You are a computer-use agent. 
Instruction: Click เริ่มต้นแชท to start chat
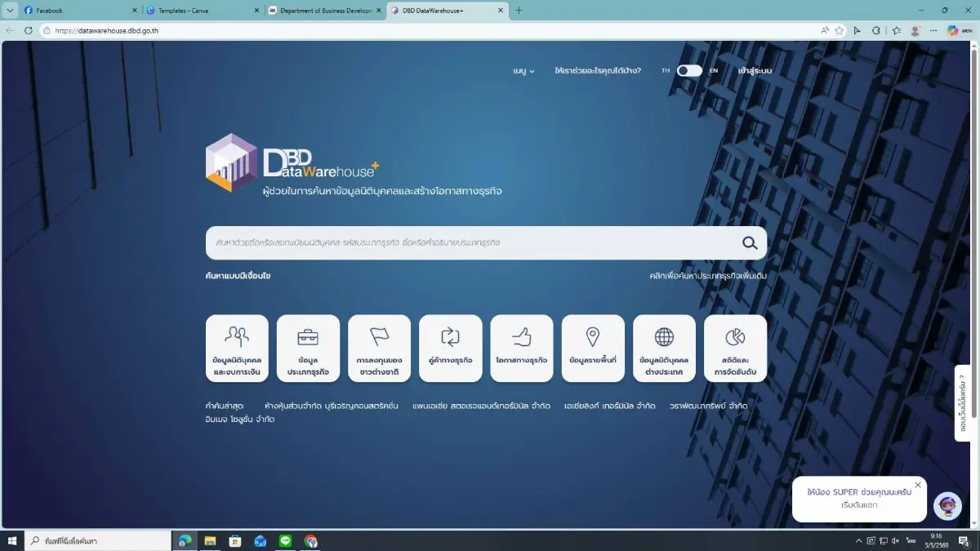point(859,505)
